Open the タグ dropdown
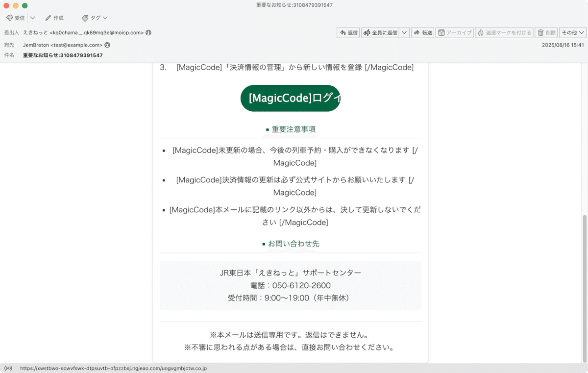Image resolution: width=588 pixels, height=373 pixels. pos(95,18)
